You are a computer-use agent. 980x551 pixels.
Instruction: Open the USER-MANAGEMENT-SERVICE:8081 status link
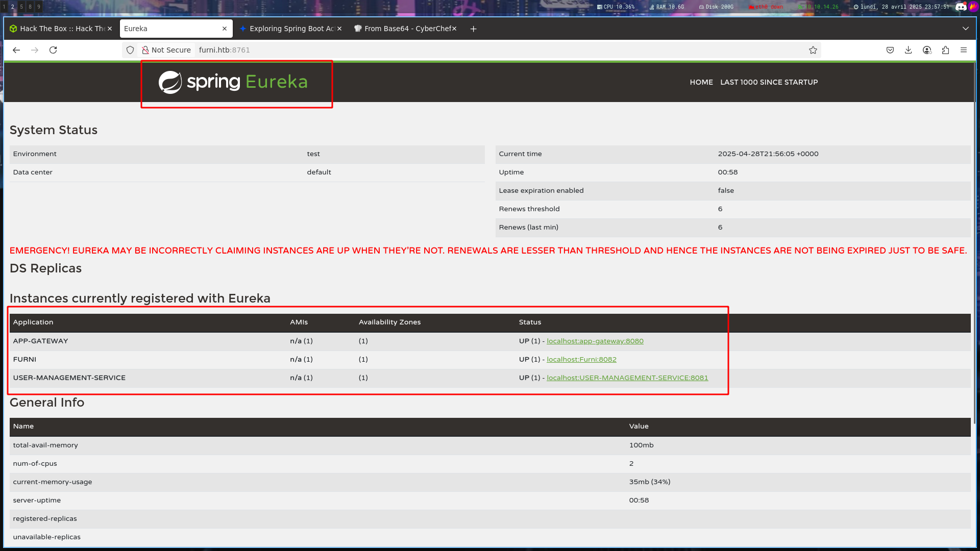627,378
